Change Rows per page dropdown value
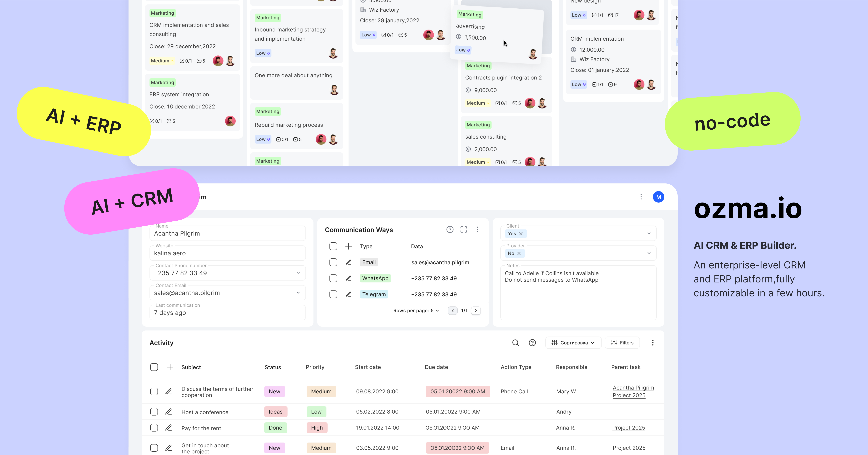This screenshot has width=868, height=455. coord(435,311)
